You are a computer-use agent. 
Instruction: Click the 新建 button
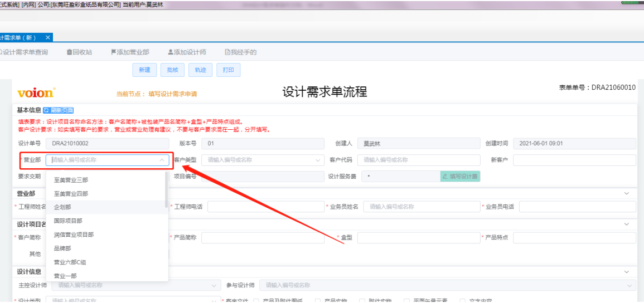(x=144, y=70)
